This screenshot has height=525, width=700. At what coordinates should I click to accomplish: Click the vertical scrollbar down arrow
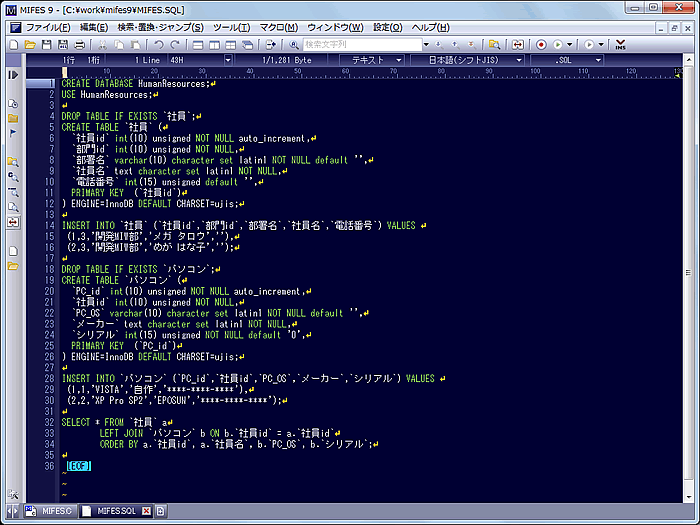pos(692,496)
